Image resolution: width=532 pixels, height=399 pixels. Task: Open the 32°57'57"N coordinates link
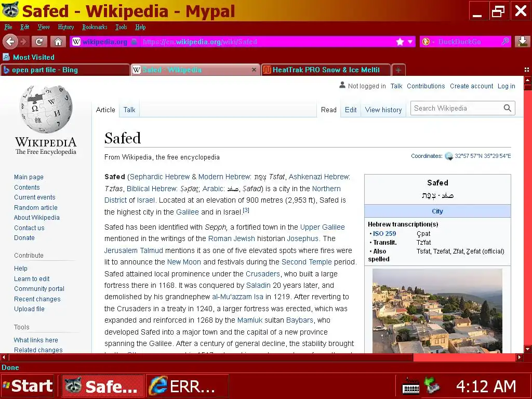(483, 156)
